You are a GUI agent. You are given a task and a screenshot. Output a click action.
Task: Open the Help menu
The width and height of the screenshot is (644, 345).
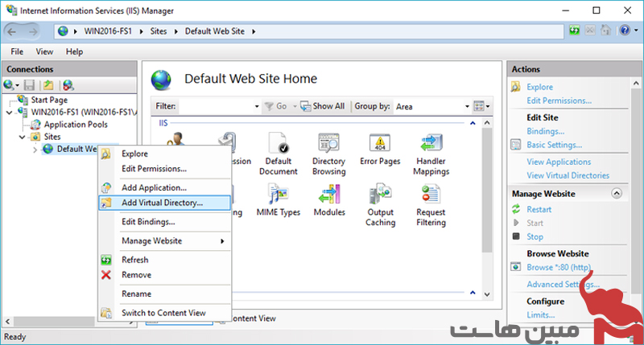pos(74,51)
